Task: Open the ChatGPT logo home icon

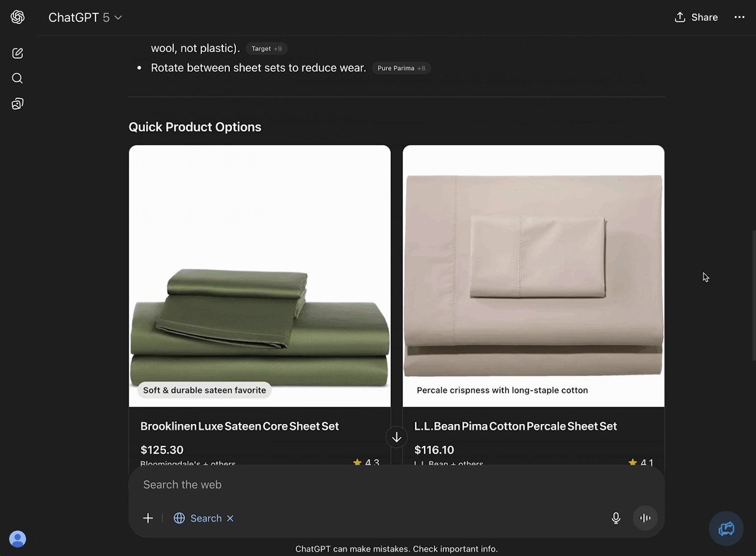Action: (17, 17)
